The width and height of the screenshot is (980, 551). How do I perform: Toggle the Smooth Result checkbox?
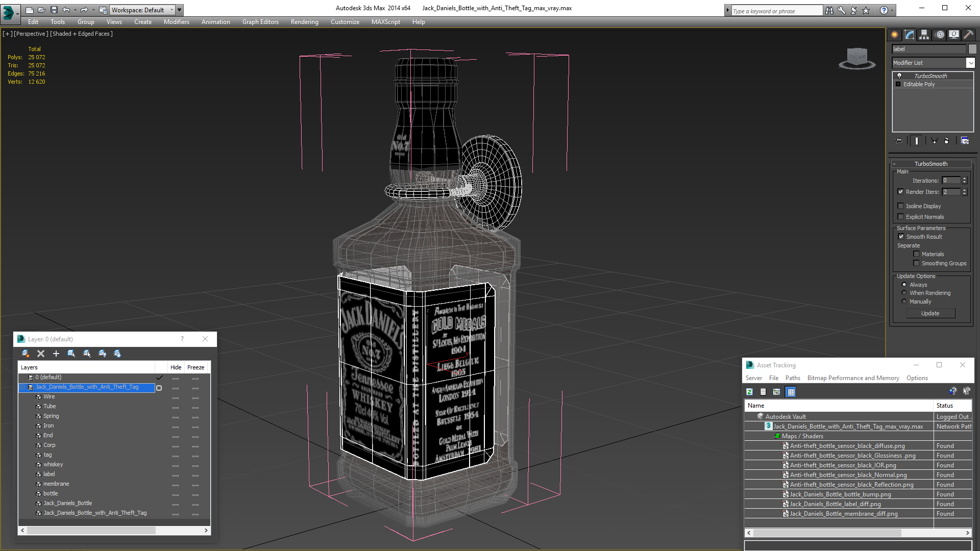click(x=901, y=237)
